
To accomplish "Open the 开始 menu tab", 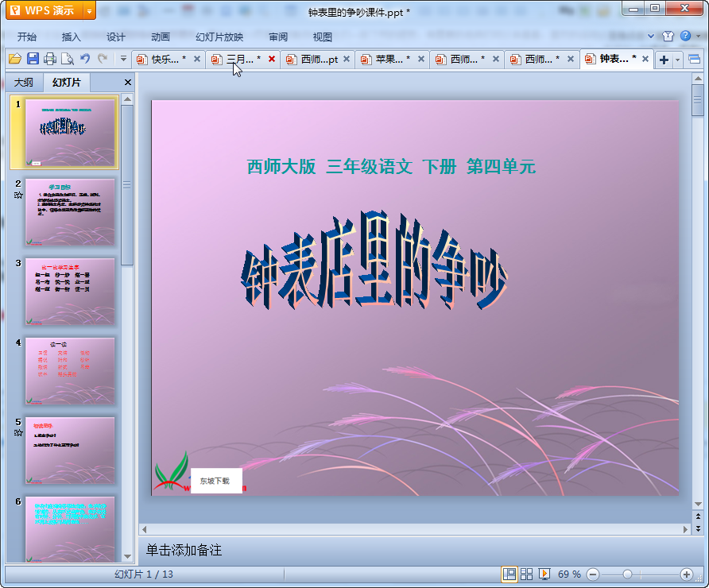I will click(x=27, y=37).
